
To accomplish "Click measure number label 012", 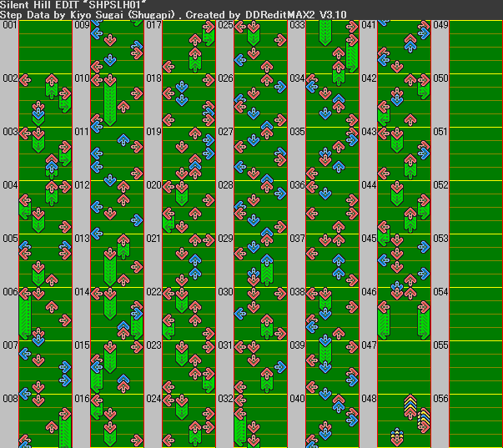I will coord(82,185).
